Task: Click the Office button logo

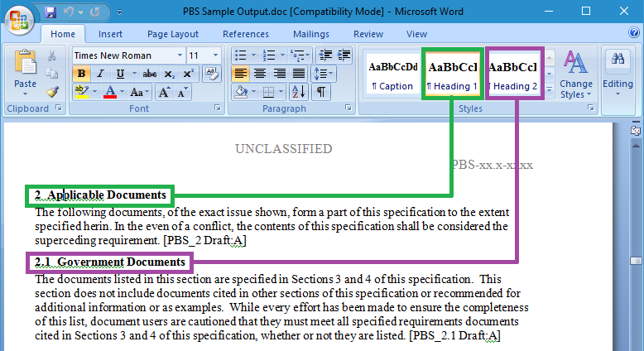Action: [20, 20]
